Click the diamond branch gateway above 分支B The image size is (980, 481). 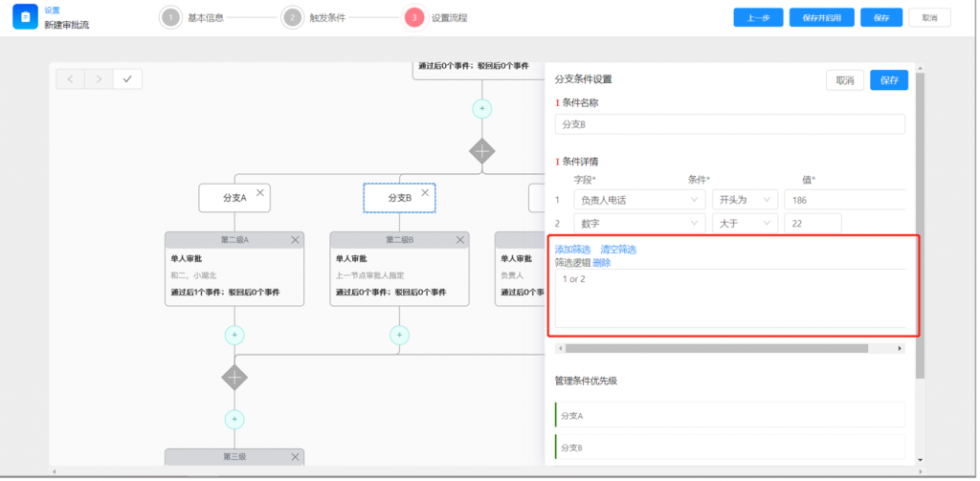[x=481, y=150]
